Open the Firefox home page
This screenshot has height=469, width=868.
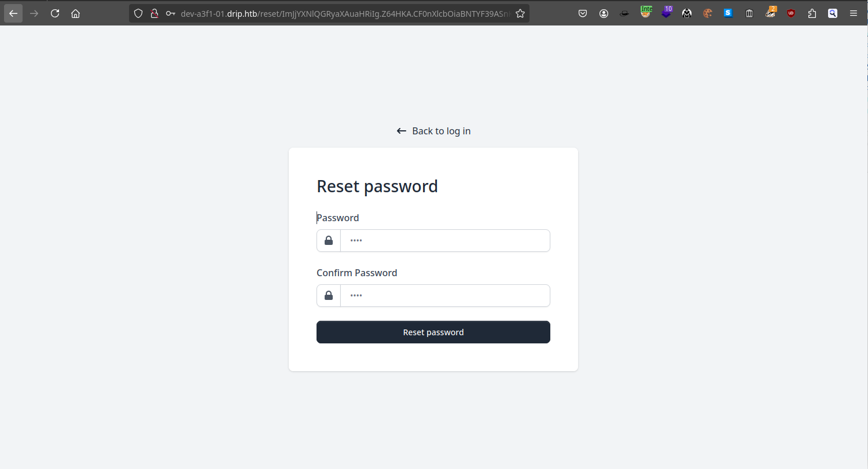point(75,13)
